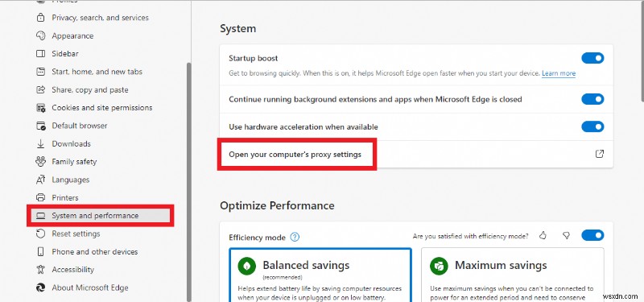Click the System section heading
This screenshot has width=644, height=302.
tap(237, 29)
